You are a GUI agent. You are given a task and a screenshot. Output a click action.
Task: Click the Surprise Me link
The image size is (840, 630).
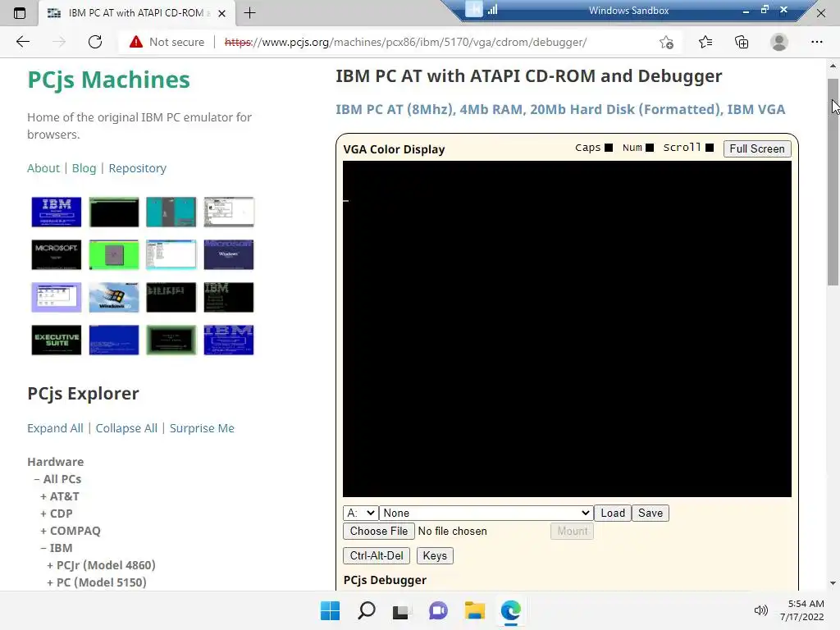[202, 428]
